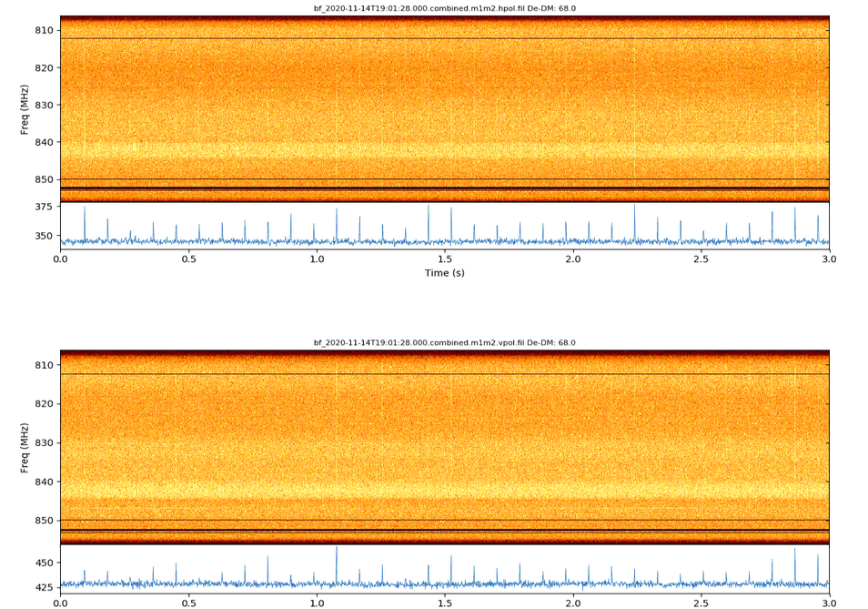This screenshot has width=868, height=609.
Task: Click the hpol plot title text
Action: pyautogui.click(x=445, y=8)
